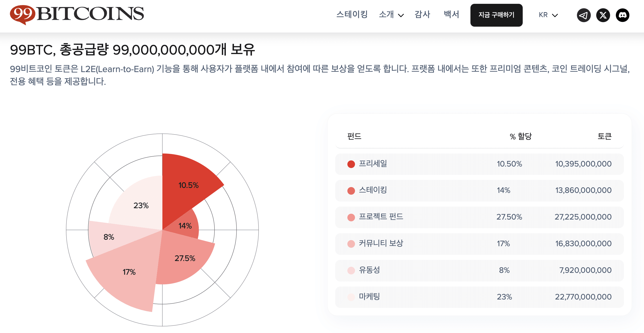Click the 프로젝트 펀드 row label
This screenshot has height=333, width=644.
click(381, 217)
